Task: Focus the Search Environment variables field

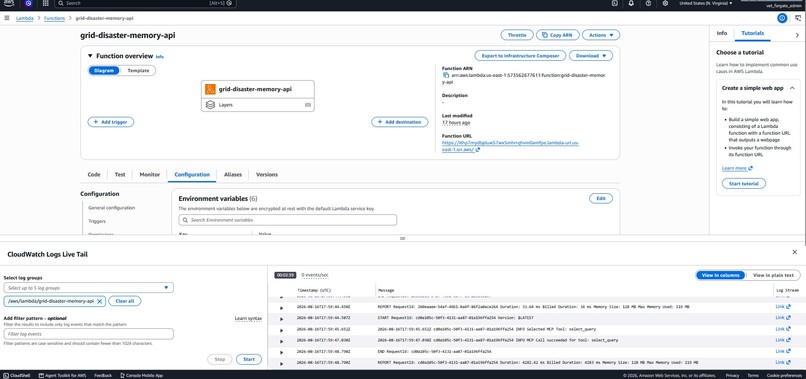Action: click(287, 220)
